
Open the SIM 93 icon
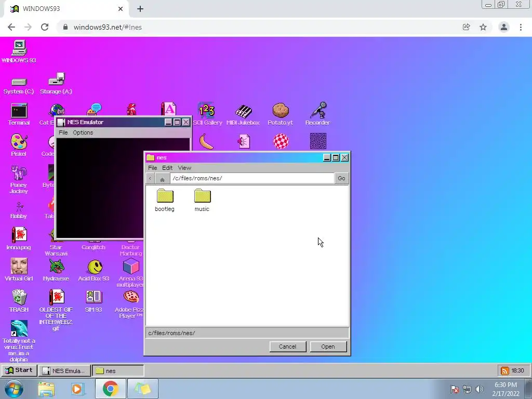pyautogui.click(x=94, y=301)
